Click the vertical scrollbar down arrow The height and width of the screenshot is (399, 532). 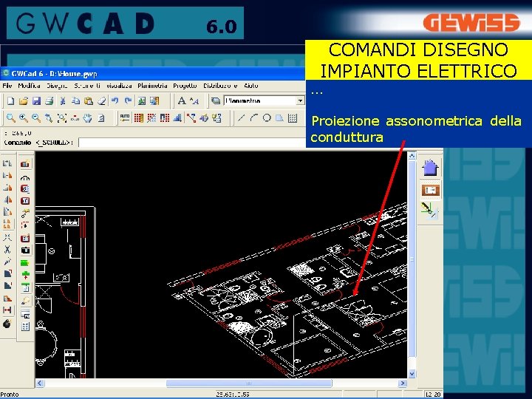click(x=412, y=374)
